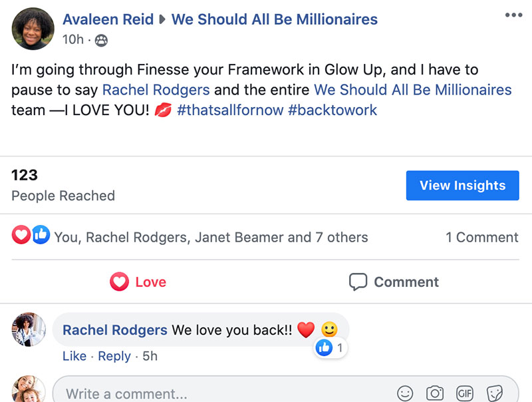Click the thumbs-up reaction icon in summary
Viewport: 532px width, 402px height.
pyautogui.click(x=41, y=235)
